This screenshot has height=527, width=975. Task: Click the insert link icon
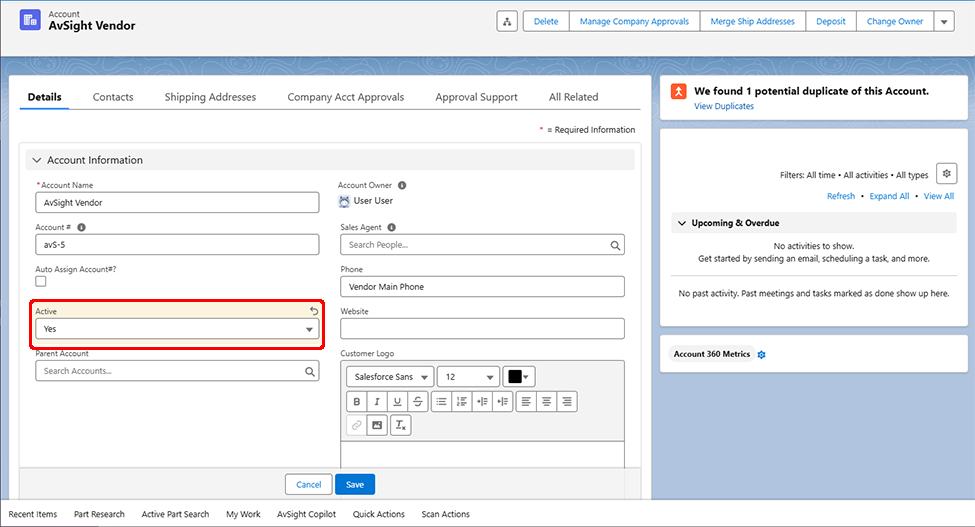click(356, 425)
